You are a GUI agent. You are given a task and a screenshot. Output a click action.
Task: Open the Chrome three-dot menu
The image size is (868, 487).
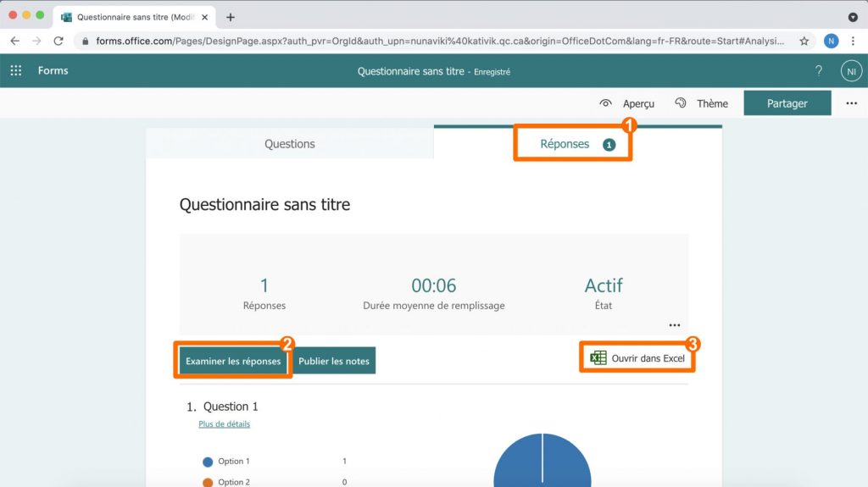coord(853,41)
